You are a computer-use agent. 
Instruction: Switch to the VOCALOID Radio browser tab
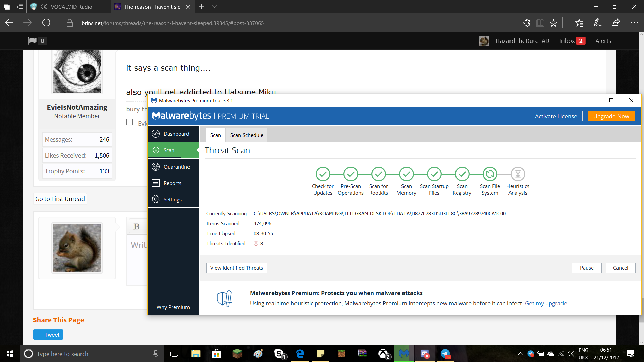coord(69,7)
